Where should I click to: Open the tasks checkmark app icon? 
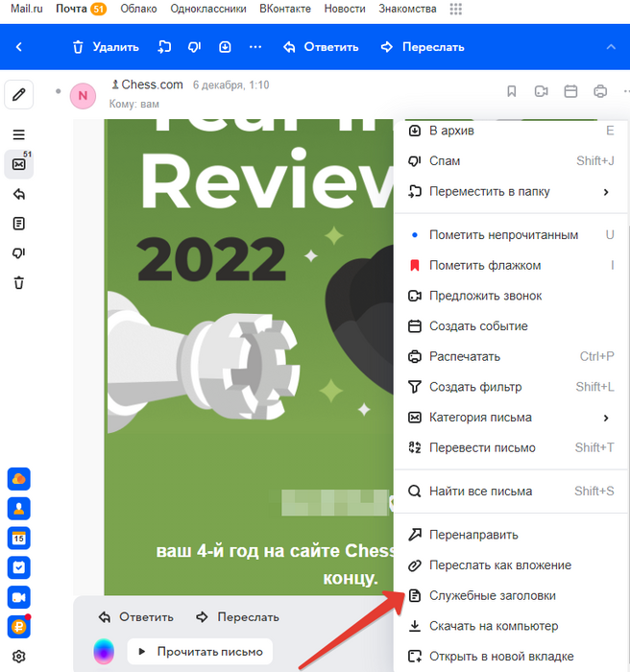(19, 567)
